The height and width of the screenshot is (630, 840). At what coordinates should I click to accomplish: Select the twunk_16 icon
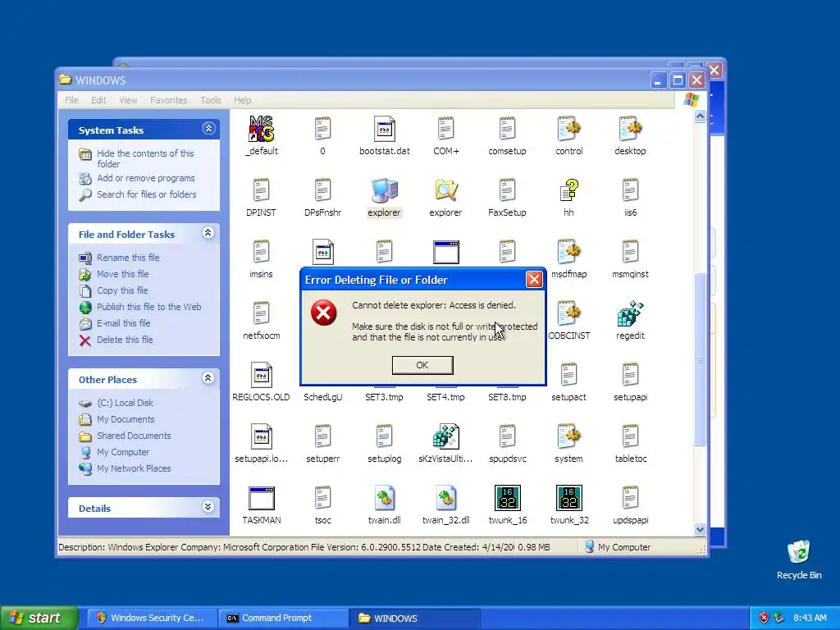(507, 498)
